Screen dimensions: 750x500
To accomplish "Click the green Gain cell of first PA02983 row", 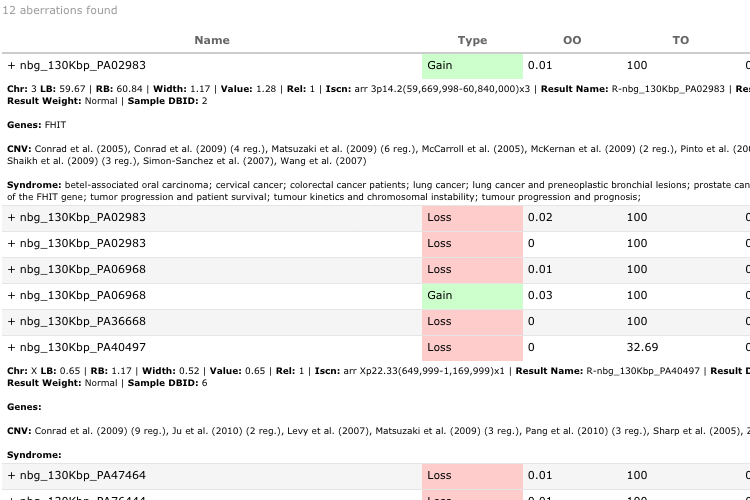I will (x=472, y=66).
